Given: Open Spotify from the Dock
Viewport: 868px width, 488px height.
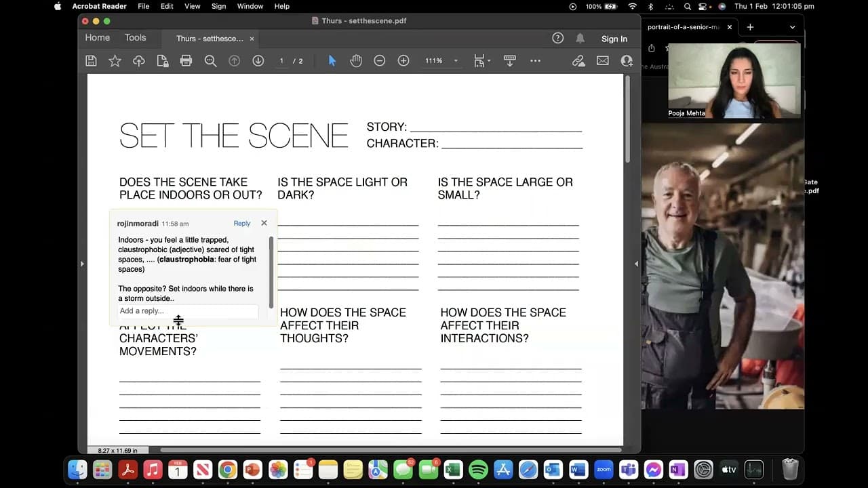Looking at the screenshot, I should tap(478, 469).
